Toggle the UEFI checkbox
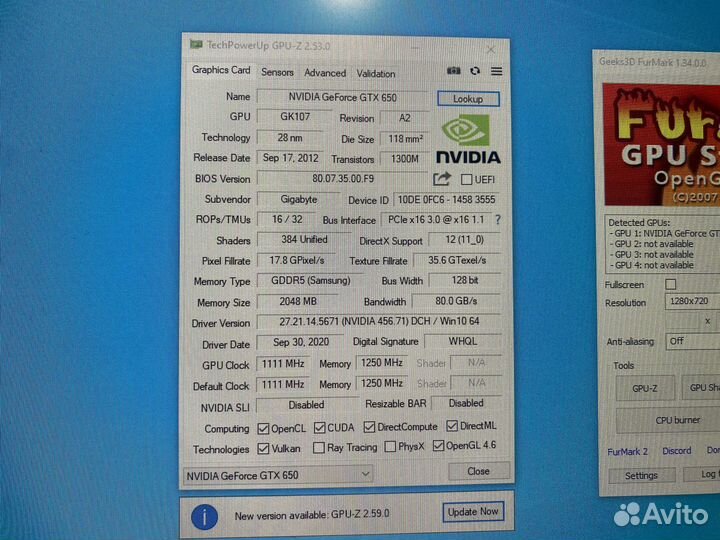 coord(466,180)
